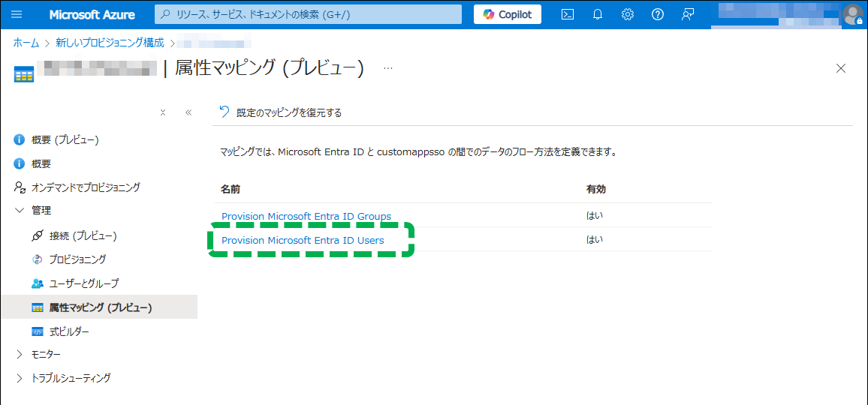Open the help question mark icon
This screenshot has width=868, height=405.
click(x=658, y=15)
